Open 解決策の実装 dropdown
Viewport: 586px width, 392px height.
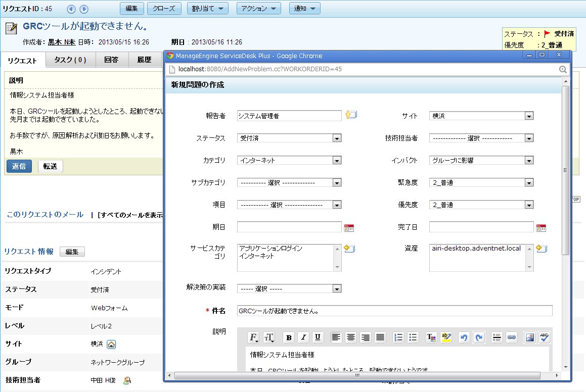click(289, 288)
